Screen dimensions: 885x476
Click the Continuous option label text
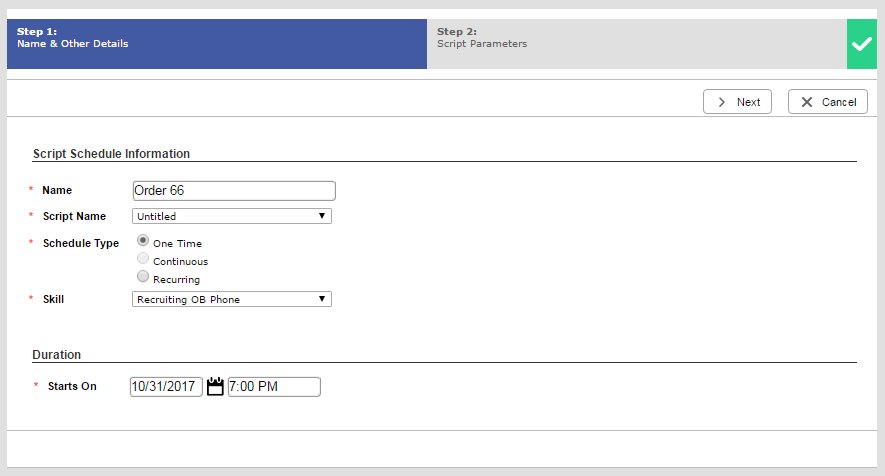[181, 261]
